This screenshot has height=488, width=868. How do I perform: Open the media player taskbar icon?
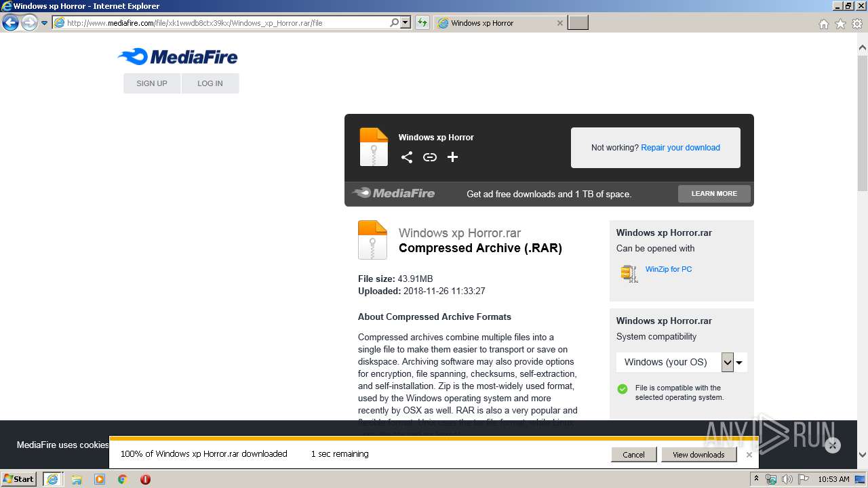click(100, 479)
